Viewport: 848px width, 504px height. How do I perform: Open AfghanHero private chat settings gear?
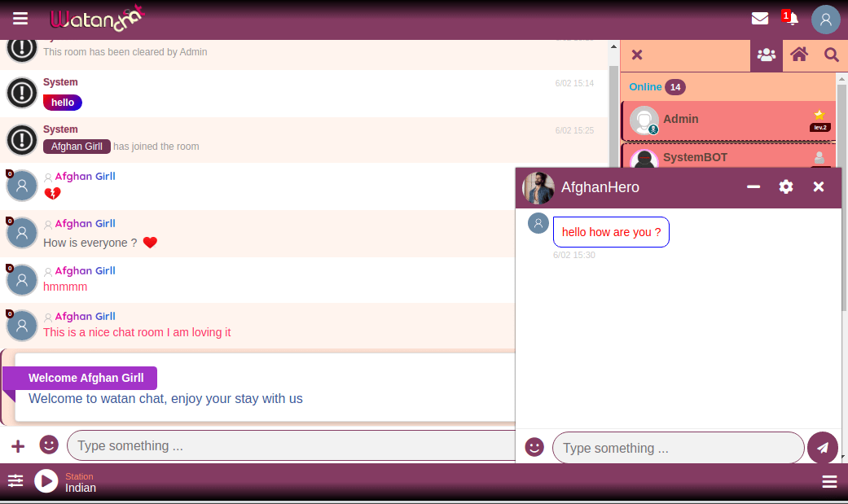pos(786,187)
